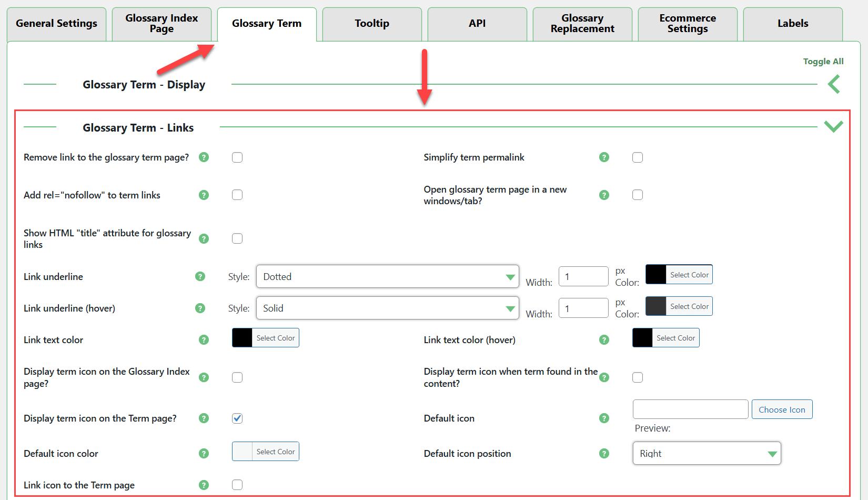Uncheck Display term icon on the Term page
868x500 pixels.
(x=237, y=418)
